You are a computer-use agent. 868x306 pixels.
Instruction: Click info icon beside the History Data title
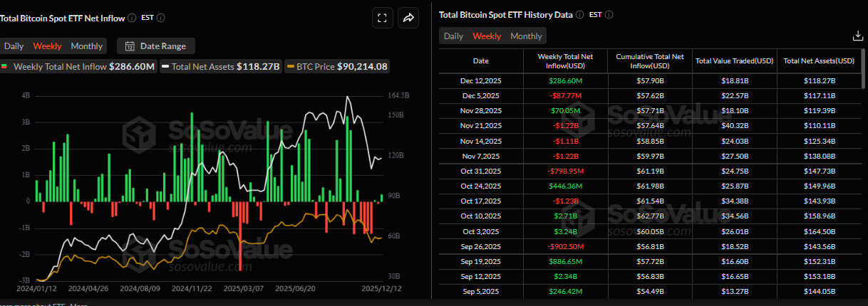579,14
